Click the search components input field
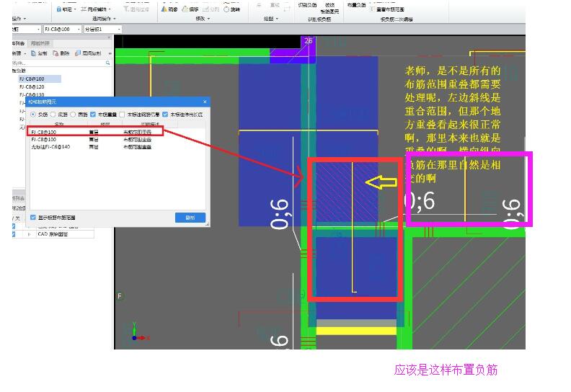571x392 pixels. (58, 63)
